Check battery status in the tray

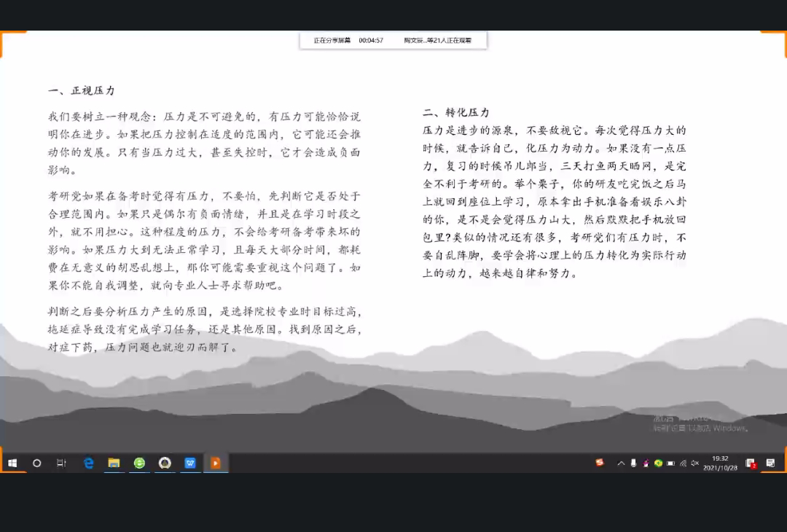pyautogui.click(x=670, y=463)
